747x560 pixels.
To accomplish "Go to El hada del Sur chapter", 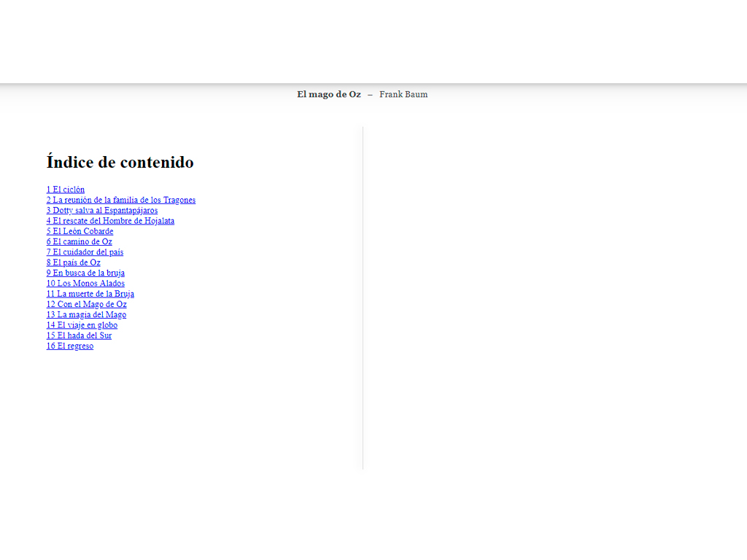I will pos(79,335).
